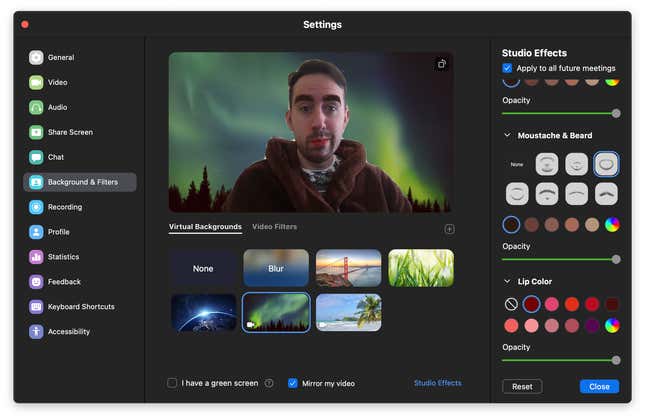Pick the rainbow custom beard color
Viewport: 645px width, 419px height.
coord(612,225)
